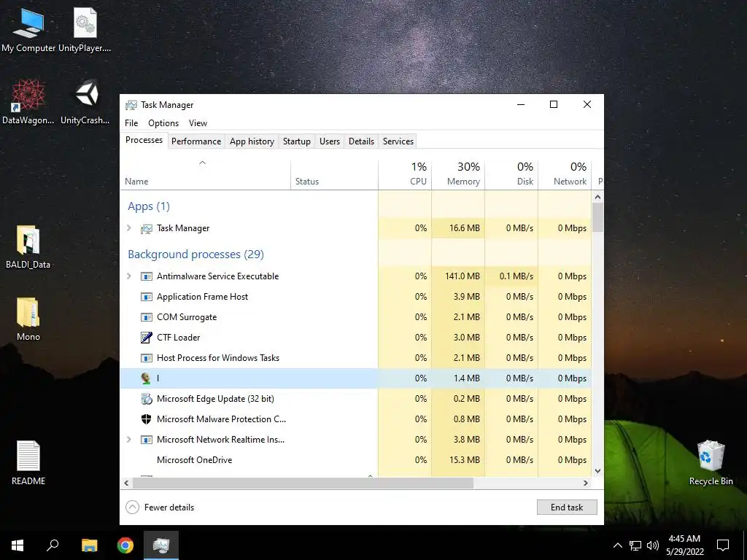
Task: Click horizontal scrollbar right arrow
Action: click(586, 483)
